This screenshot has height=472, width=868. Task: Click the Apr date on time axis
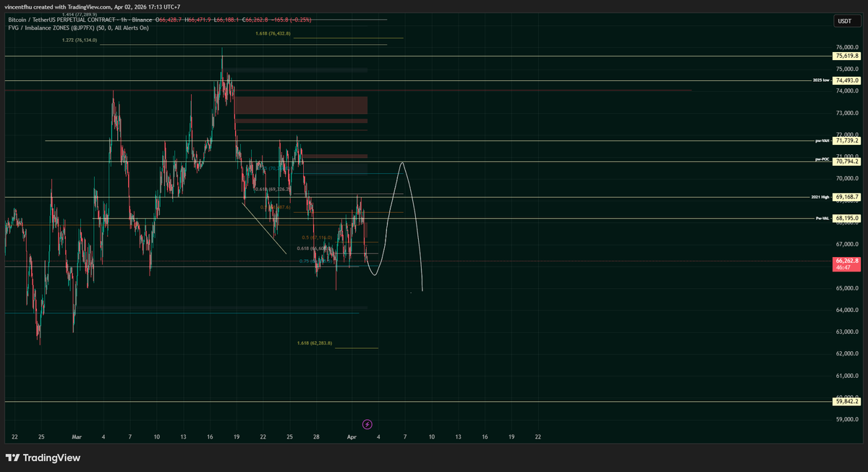[352, 437]
